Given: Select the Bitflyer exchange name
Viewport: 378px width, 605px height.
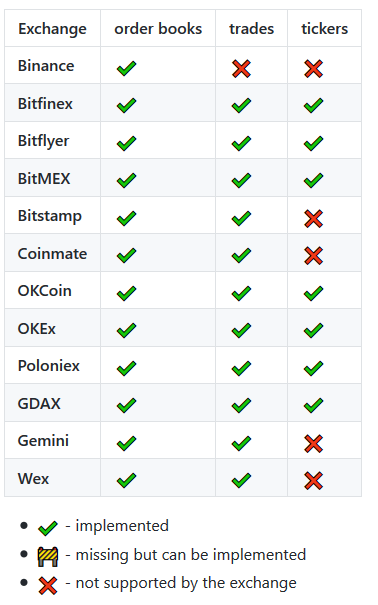Looking at the screenshot, I should 44,141.
